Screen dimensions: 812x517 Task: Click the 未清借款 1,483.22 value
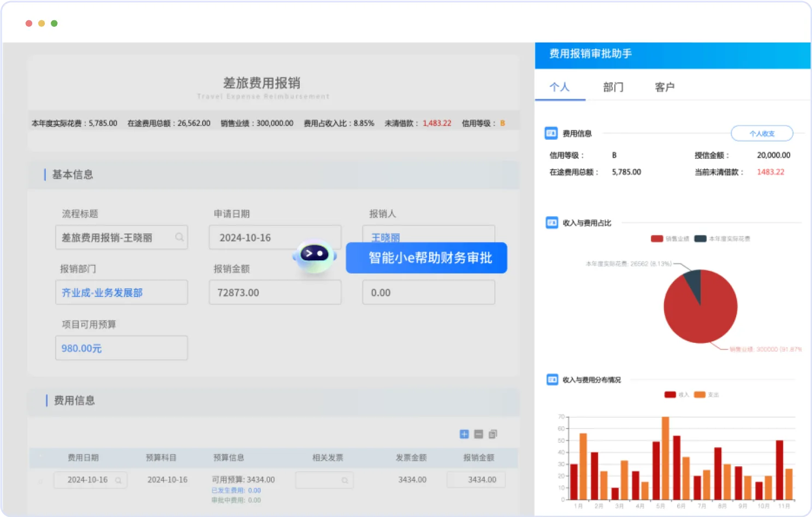(437, 123)
